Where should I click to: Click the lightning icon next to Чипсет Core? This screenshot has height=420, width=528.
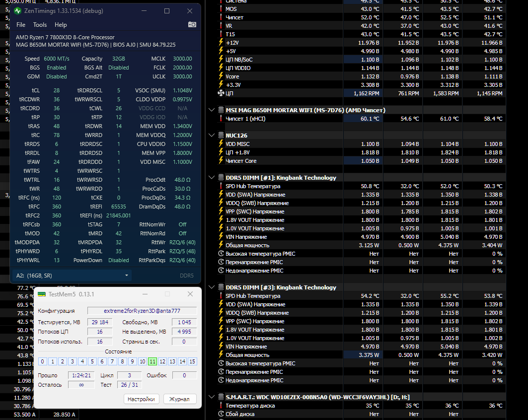[x=221, y=160]
